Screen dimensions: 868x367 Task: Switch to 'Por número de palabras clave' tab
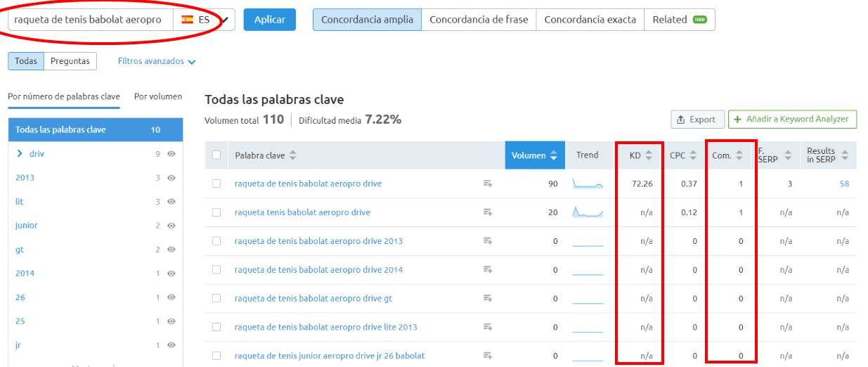tap(64, 96)
